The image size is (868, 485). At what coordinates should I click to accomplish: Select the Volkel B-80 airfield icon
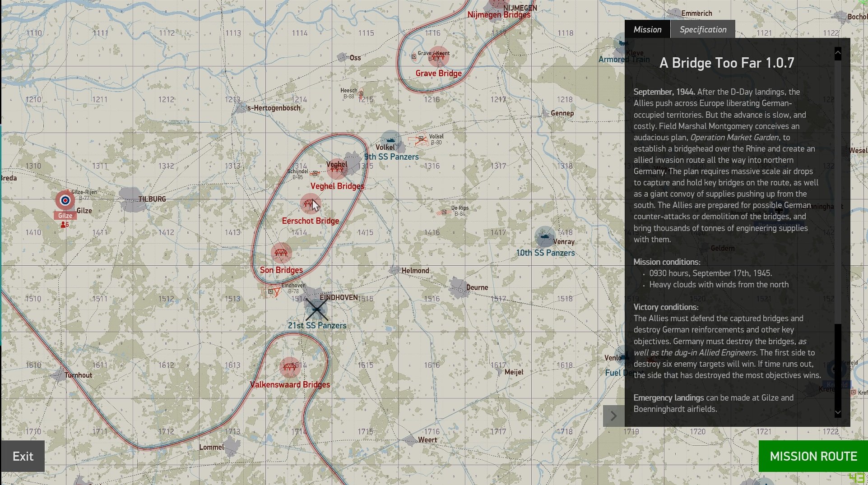[419, 139]
